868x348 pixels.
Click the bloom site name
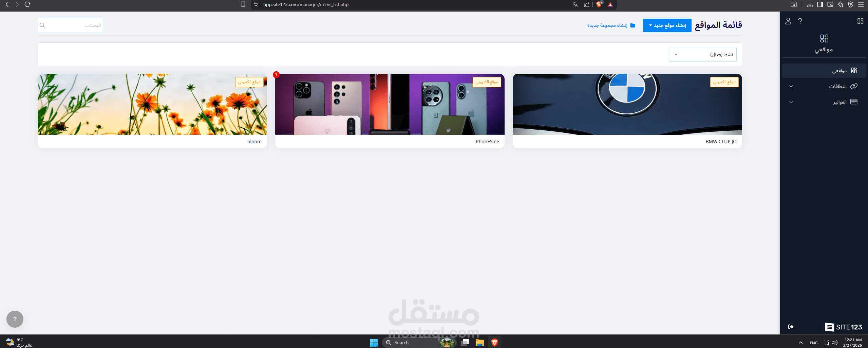point(254,142)
